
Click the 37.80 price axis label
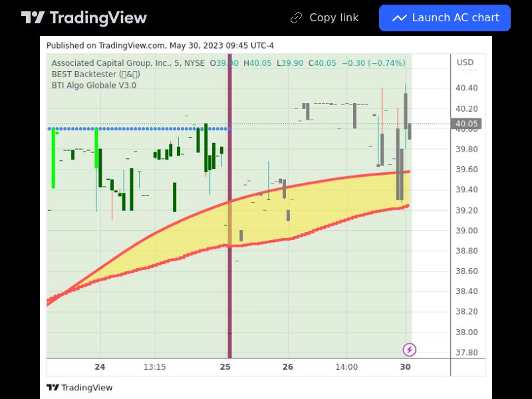click(x=467, y=352)
